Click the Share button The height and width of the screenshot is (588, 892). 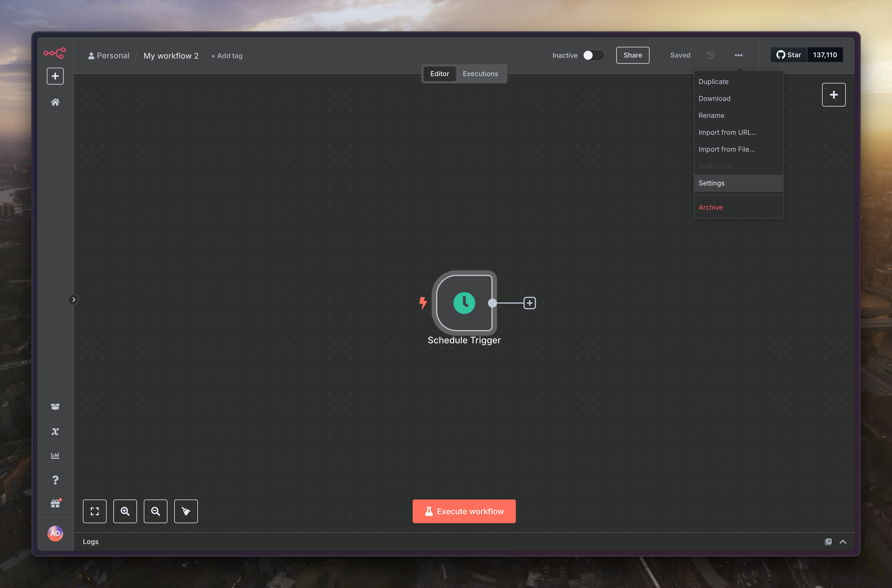[633, 55]
